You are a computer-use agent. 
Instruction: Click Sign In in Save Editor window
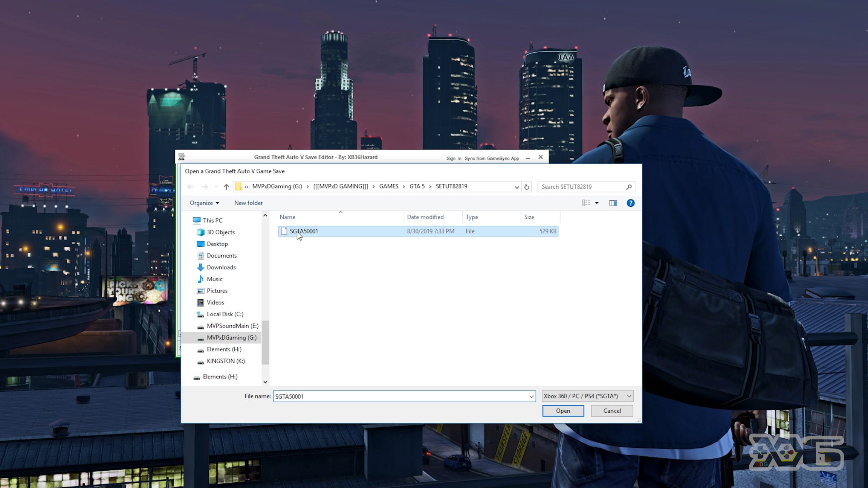tap(454, 159)
